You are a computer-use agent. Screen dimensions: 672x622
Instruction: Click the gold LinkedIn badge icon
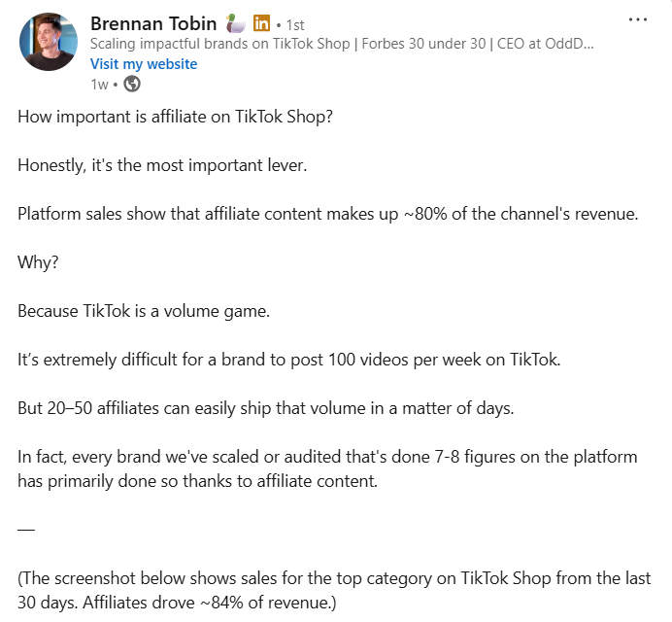click(x=261, y=23)
